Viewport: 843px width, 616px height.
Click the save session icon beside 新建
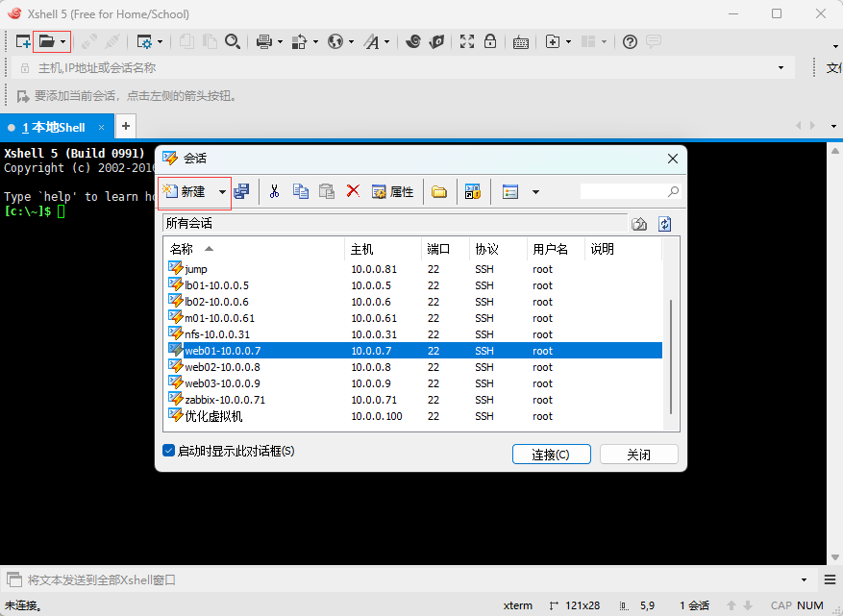[x=242, y=191]
